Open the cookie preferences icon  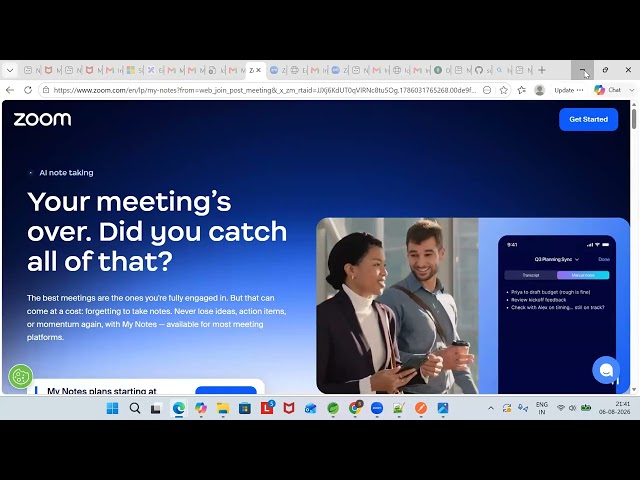[20, 376]
